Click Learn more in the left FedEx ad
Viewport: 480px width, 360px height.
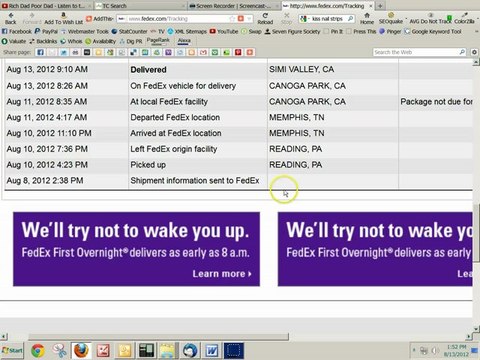(222, 274)
